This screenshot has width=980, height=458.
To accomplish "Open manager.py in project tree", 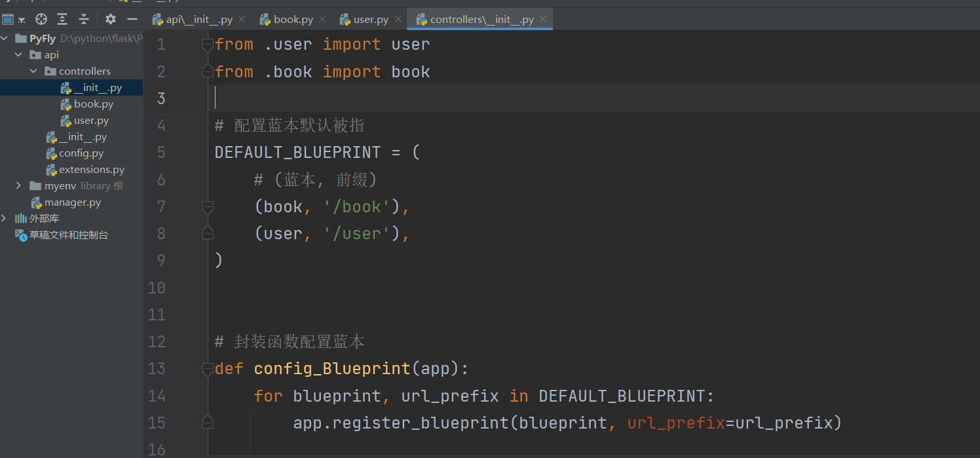I will click(71, 202).
